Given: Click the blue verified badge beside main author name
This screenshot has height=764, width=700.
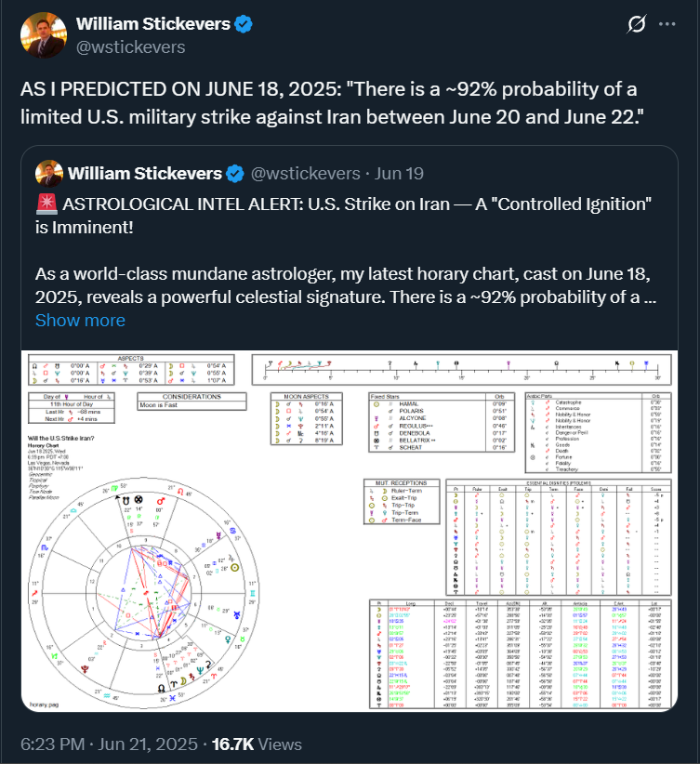Looking at the screenshot, I should coord(244,24).
